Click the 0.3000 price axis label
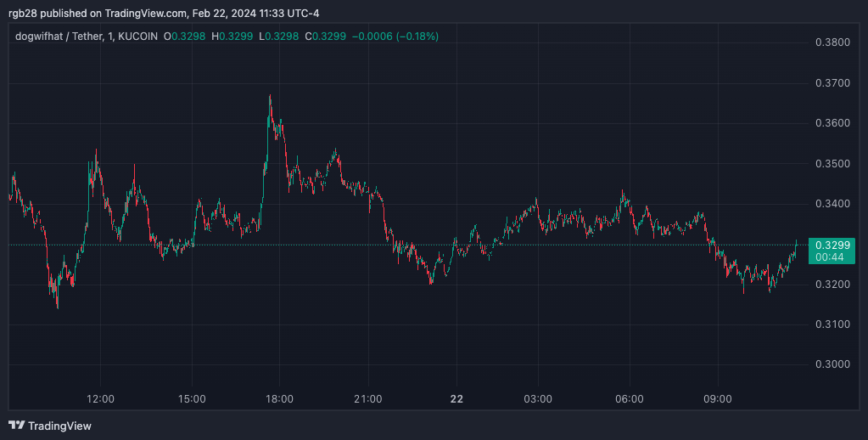The image size is (868, 440). (x=831, y=364)
